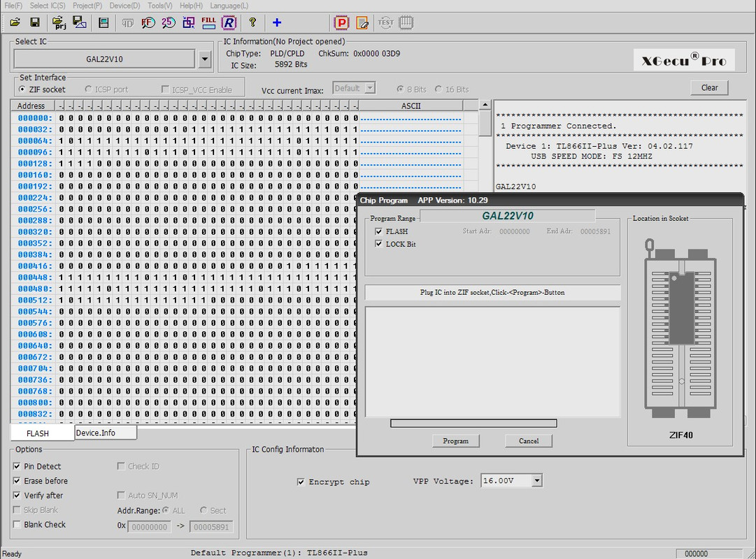Click the blue plus icon
Screen dimensions: 756x559
[277, 22]
